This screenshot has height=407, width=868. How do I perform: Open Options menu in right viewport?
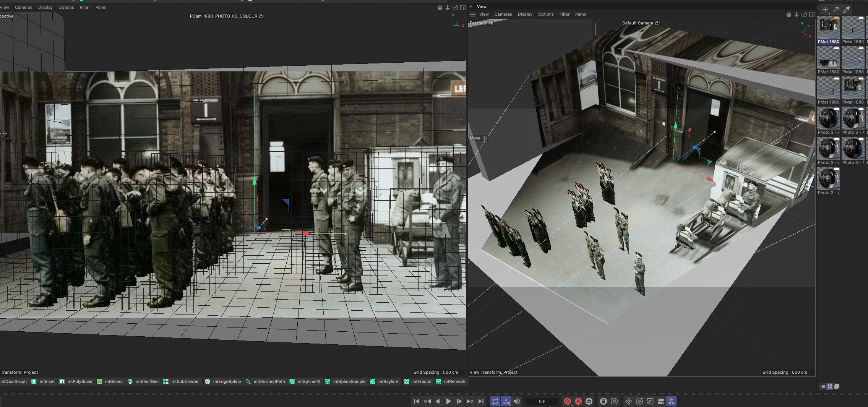pos(545,14)
